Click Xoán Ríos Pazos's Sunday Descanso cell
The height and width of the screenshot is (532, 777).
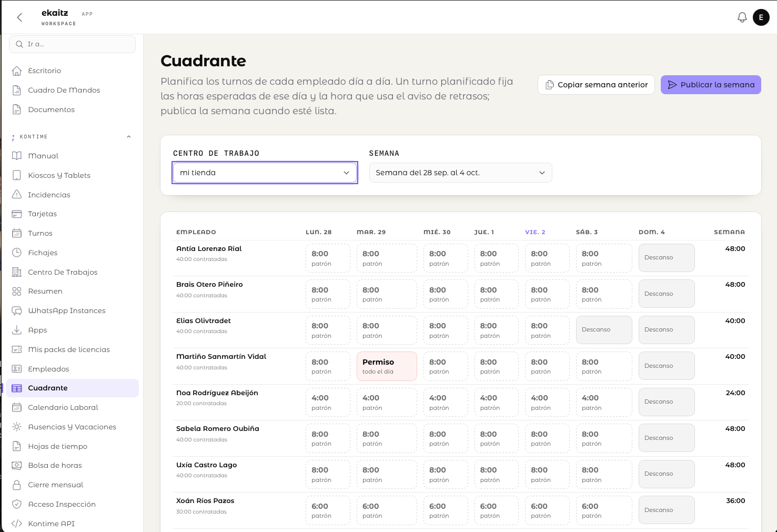point(667,510)
